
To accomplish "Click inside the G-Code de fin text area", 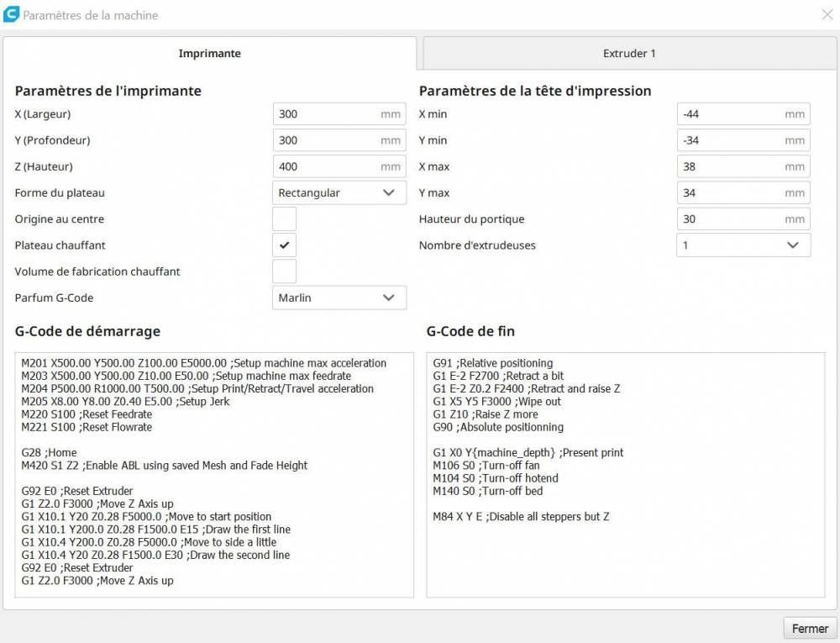I will tap(625, 546).
